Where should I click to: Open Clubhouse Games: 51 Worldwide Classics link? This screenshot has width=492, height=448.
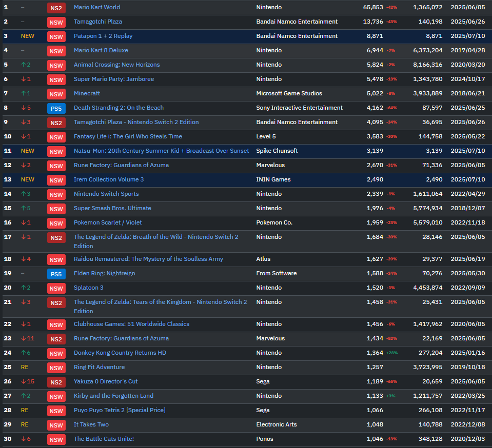pyautogui.click(x=131, y=324)
